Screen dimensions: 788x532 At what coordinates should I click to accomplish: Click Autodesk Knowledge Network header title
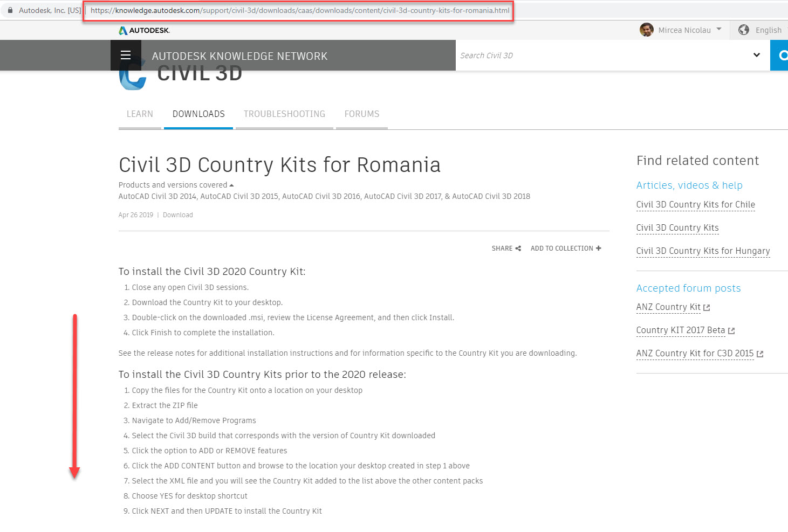pos(239,56)
